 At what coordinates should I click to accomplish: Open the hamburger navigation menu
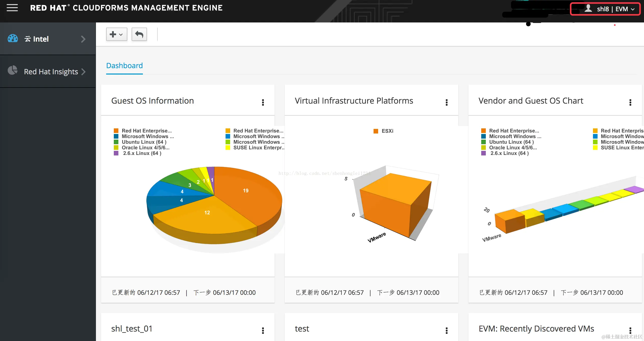point(12,8)
